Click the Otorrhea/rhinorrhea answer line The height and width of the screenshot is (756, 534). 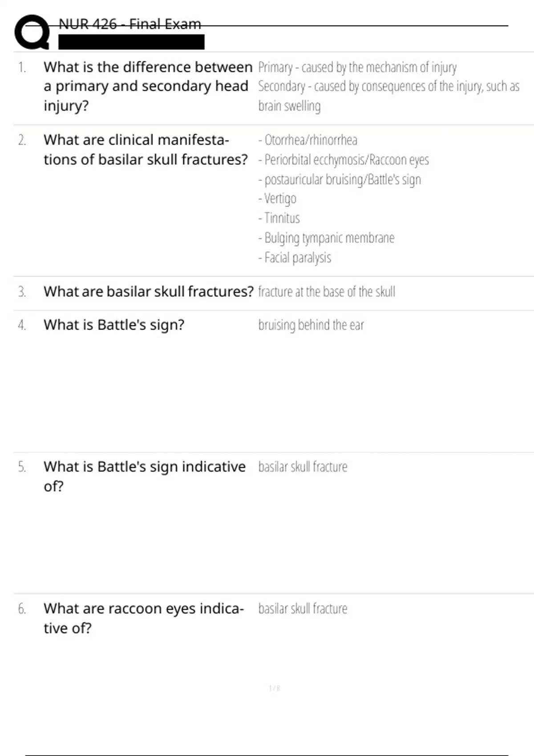tap(307, 140)
